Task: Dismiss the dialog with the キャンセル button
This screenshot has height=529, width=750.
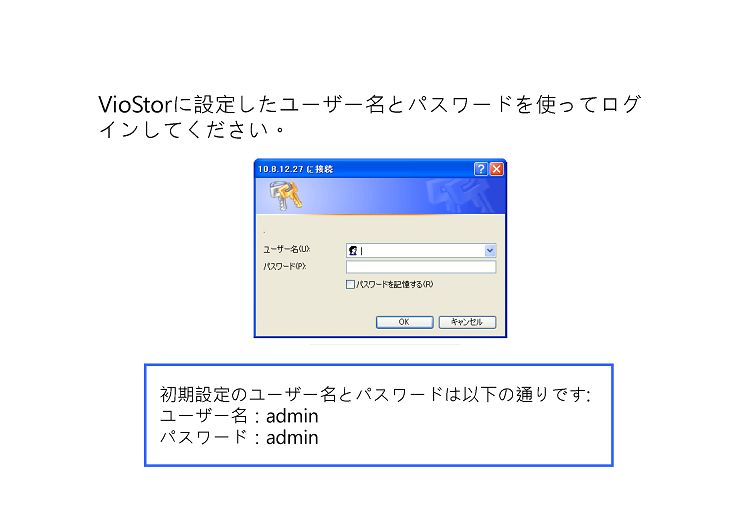Action: point(467,322)
